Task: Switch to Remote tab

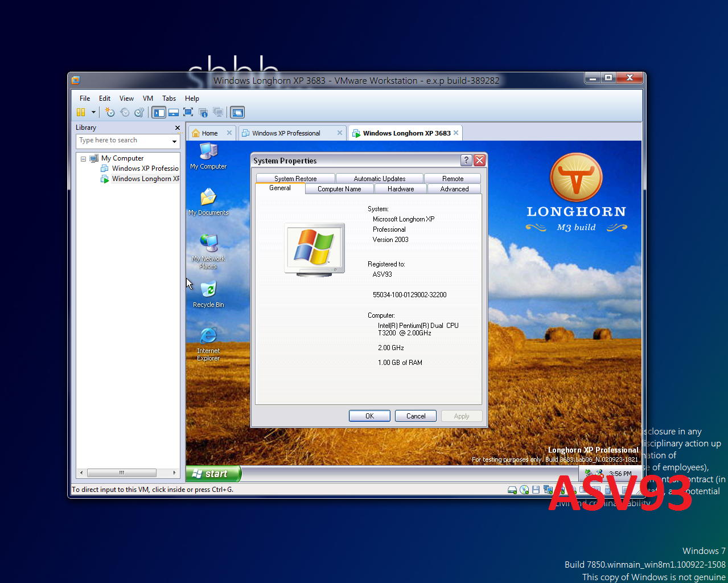Action: (x=453, y=179)
